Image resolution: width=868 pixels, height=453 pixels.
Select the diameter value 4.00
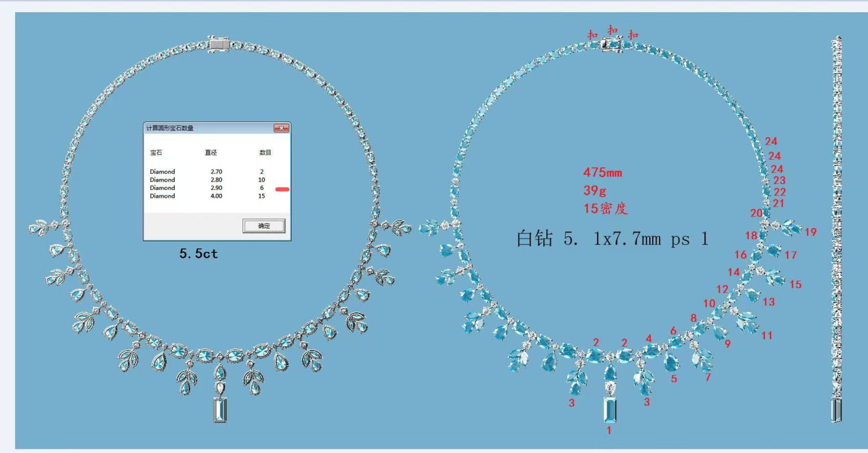[216, 196]
